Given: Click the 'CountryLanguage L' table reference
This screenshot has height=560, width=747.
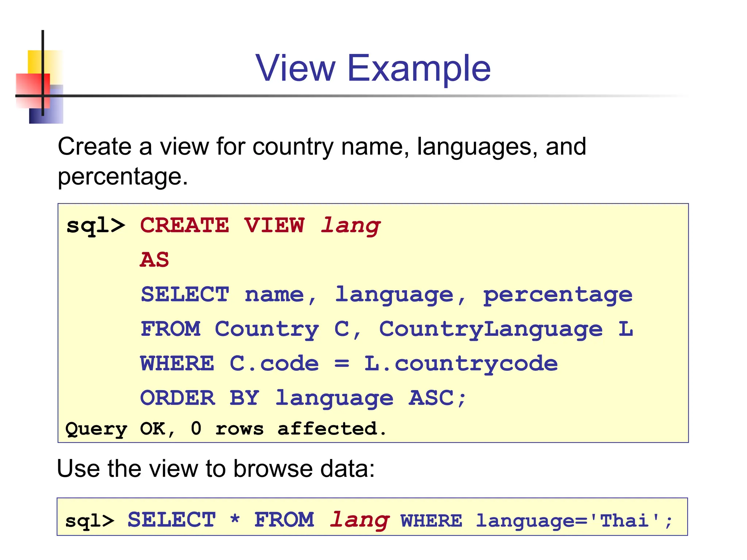Looking at the screenshot, I should tap(506, 329).
